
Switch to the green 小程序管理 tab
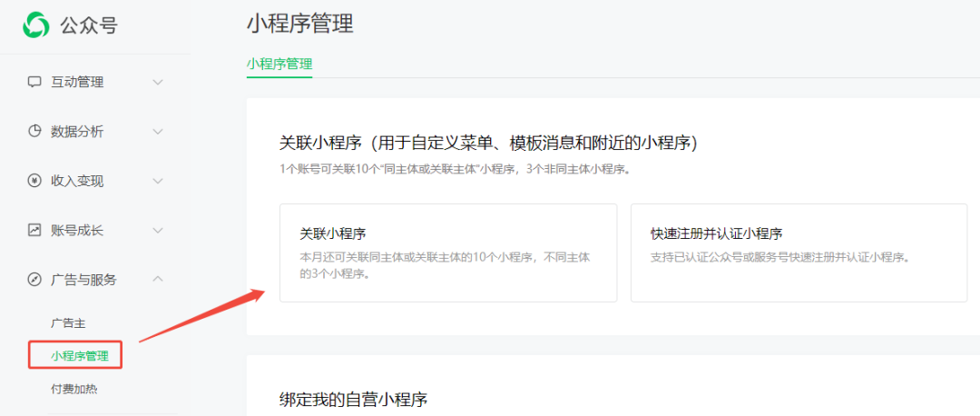tap(279, 64)
